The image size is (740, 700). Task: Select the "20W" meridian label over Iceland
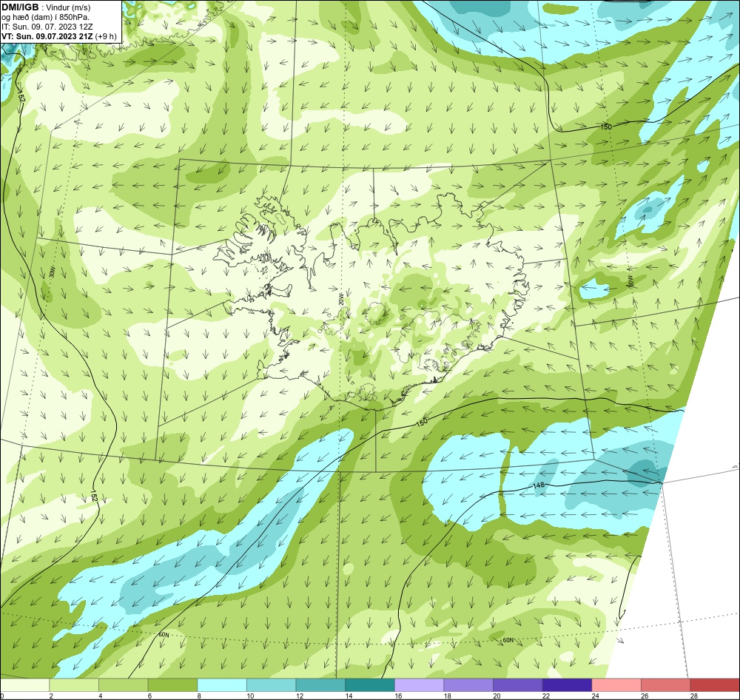[x=340, y=299]
